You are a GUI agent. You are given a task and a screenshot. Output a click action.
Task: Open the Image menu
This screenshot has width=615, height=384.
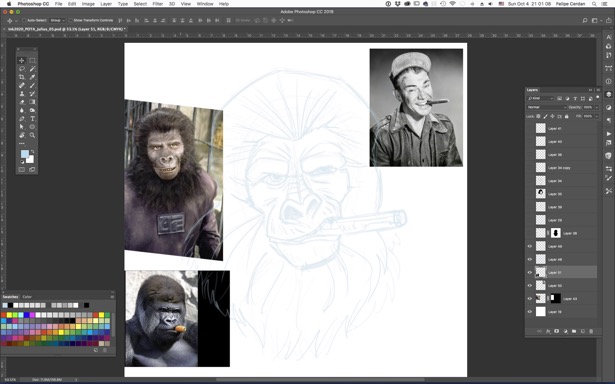(88, 4)
